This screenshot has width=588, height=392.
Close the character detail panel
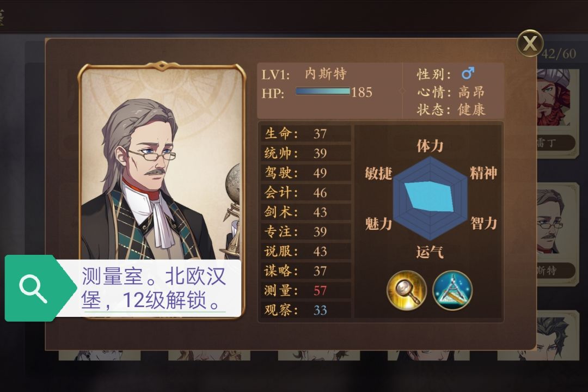pos(530,44)
